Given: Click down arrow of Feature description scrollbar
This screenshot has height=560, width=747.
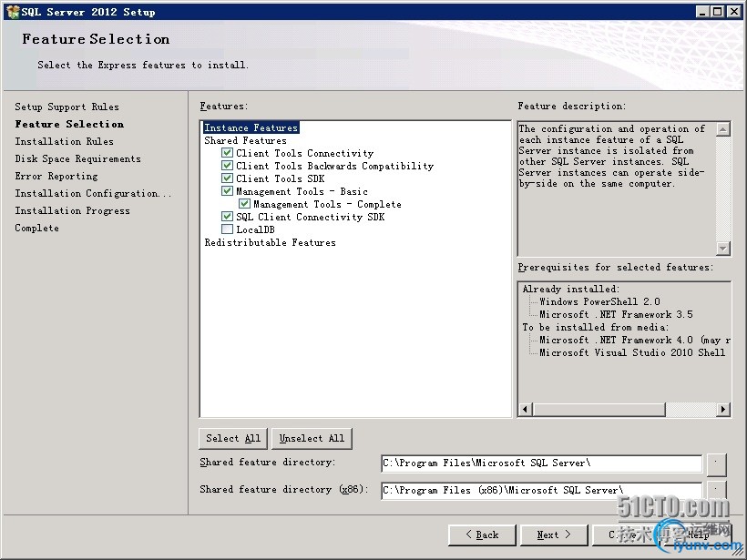Looking at the screenshot, I should (x=723, y=248).
